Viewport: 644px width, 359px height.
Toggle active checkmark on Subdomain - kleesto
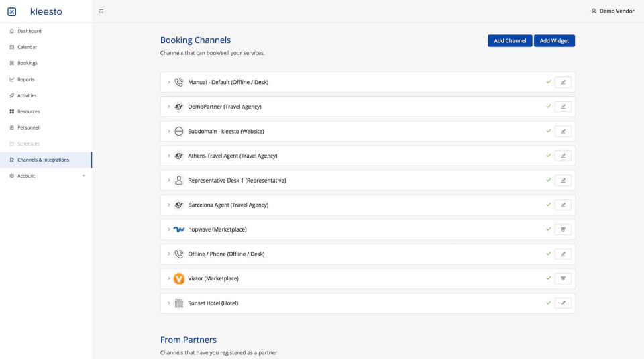[x=548, y=131]
